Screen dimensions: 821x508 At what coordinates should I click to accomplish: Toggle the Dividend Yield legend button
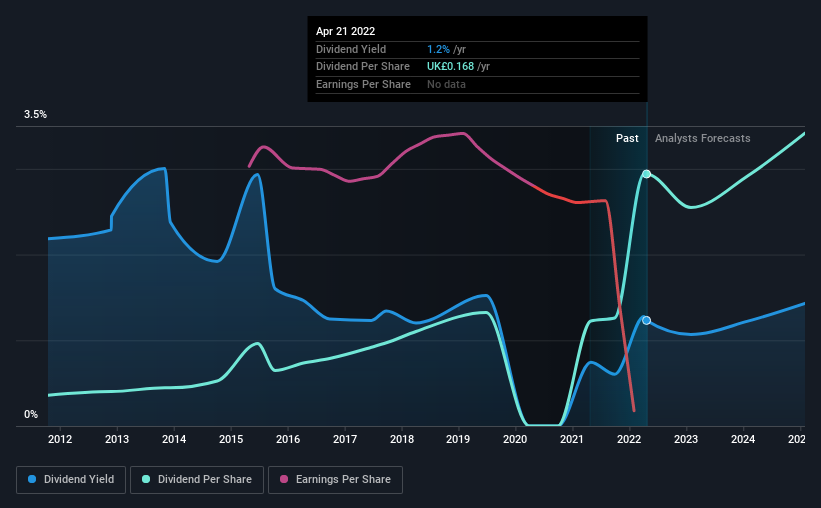click(71, 480)
